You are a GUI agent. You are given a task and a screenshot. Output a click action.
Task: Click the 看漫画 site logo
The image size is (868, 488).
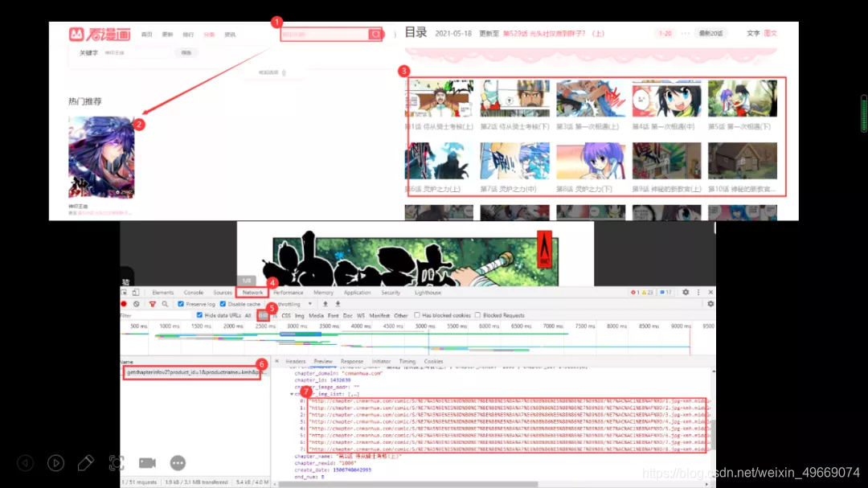tap(100, 35)
